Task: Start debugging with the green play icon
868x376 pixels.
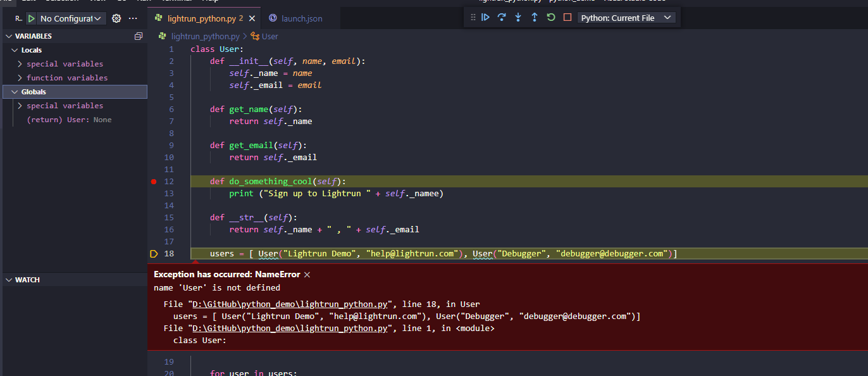Action: (x=32, y=18)
